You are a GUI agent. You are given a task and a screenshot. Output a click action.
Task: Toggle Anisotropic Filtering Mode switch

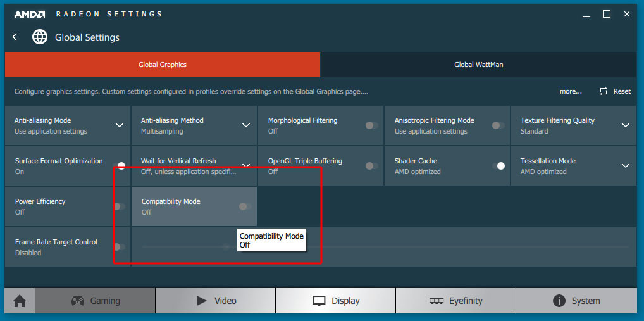click(x=498, y=125)
